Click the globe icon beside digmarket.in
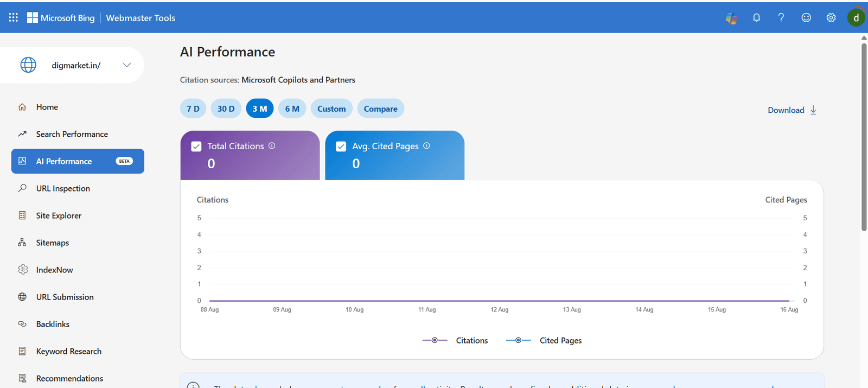868x388 pixels. pyautogui.click(x=28, y=65)
